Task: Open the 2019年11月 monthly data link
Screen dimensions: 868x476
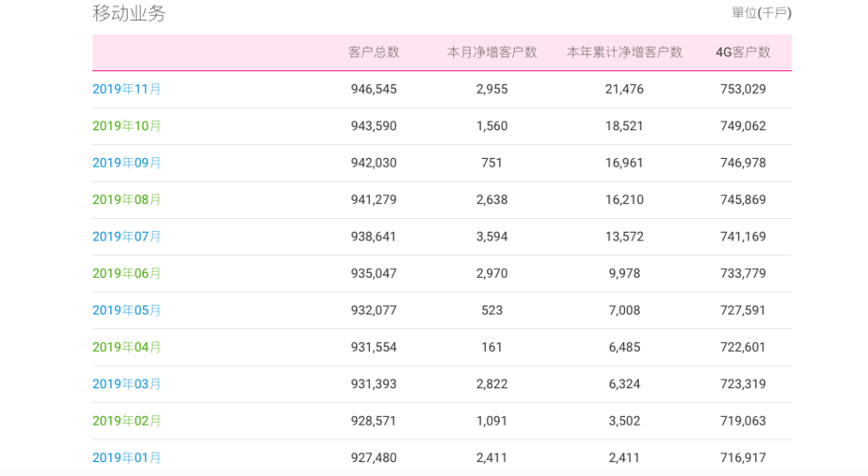Action: coord(127,89)
